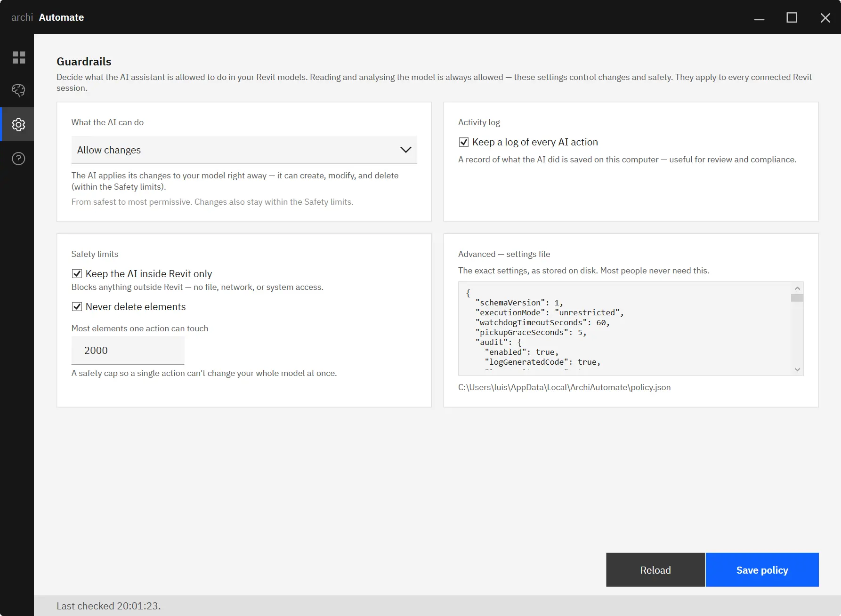Click the "Activity log" section label

pyautogui.click(x=479, y=122)
